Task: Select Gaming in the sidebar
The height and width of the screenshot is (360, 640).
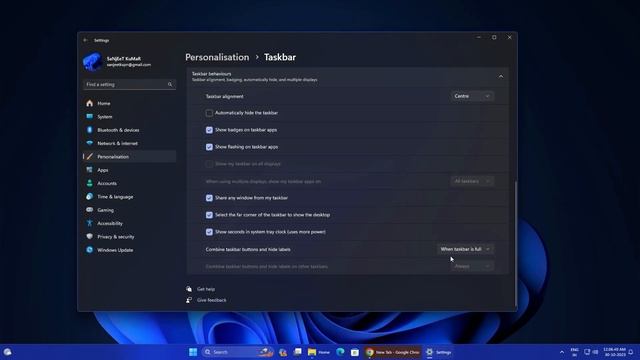Action: pyautogui.click(x=129, y=210)
